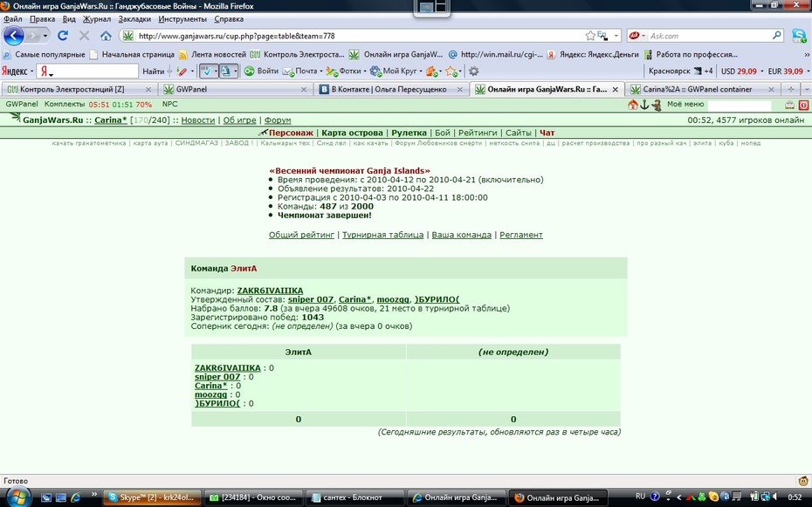Open the Windows Start orb
This screenshot has width=812, height=507.
pyautogui.click(x=18, y=497)
